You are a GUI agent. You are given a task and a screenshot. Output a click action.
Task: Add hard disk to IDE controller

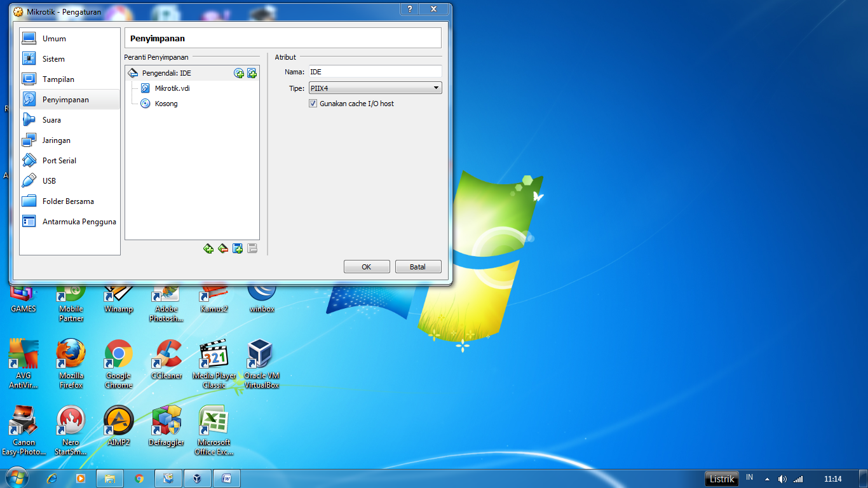pos(252,73)
